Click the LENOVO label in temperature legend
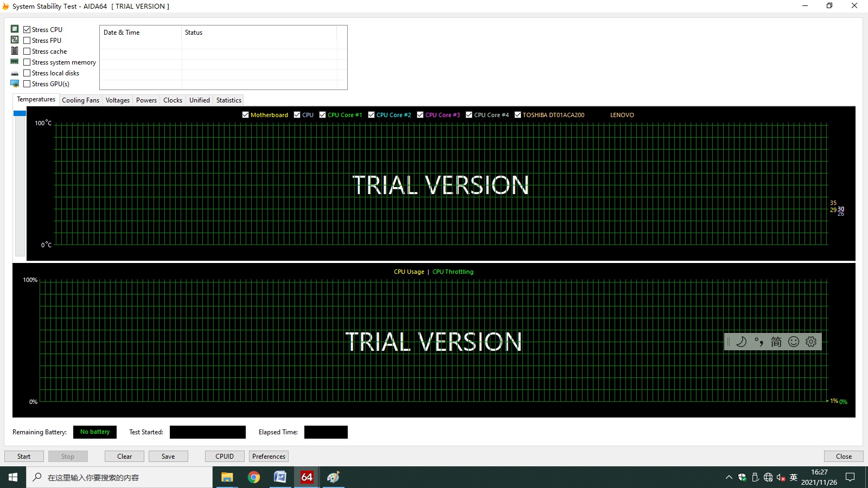 pos(622,115)
